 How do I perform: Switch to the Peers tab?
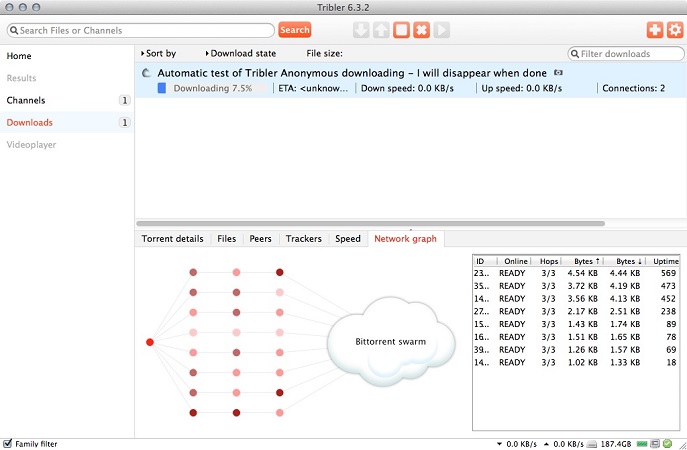[260, 239]
